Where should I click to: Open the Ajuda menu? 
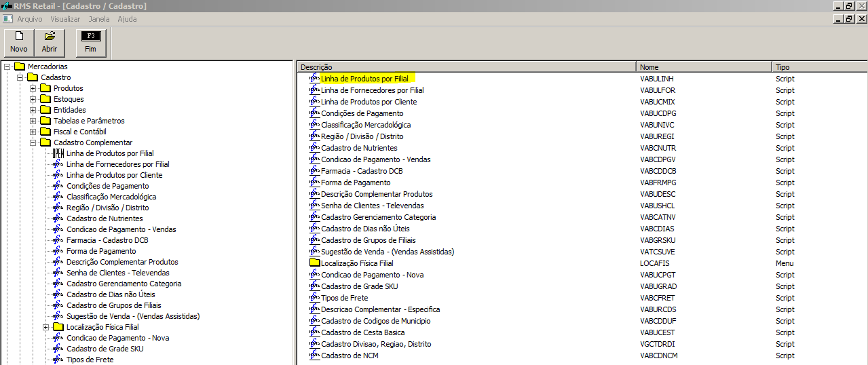(127, 19)
